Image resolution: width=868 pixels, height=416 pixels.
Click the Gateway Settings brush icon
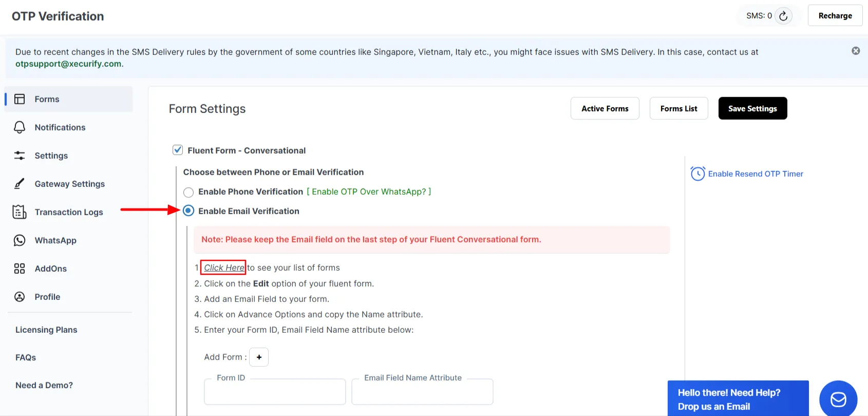point(20,184)
